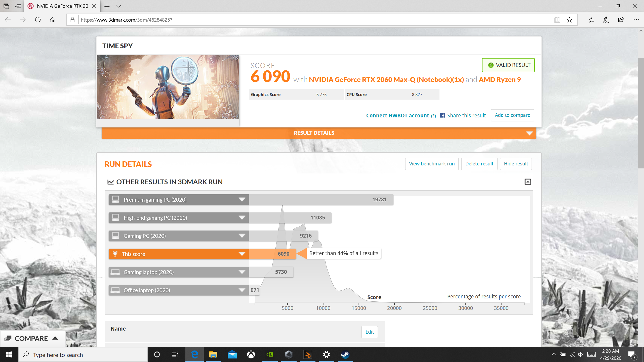This screenshot has height=362, width=644.
Task: Hide this result
Action: (x=516, y=164)
